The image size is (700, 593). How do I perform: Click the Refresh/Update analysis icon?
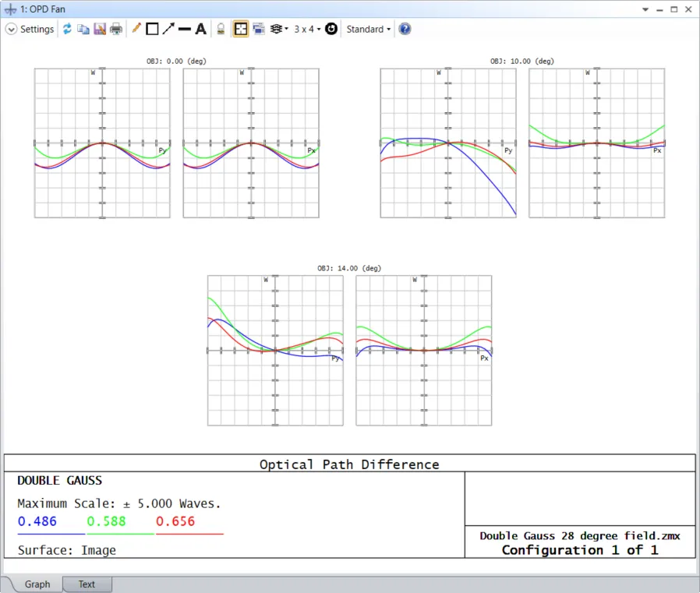(67, 29)
